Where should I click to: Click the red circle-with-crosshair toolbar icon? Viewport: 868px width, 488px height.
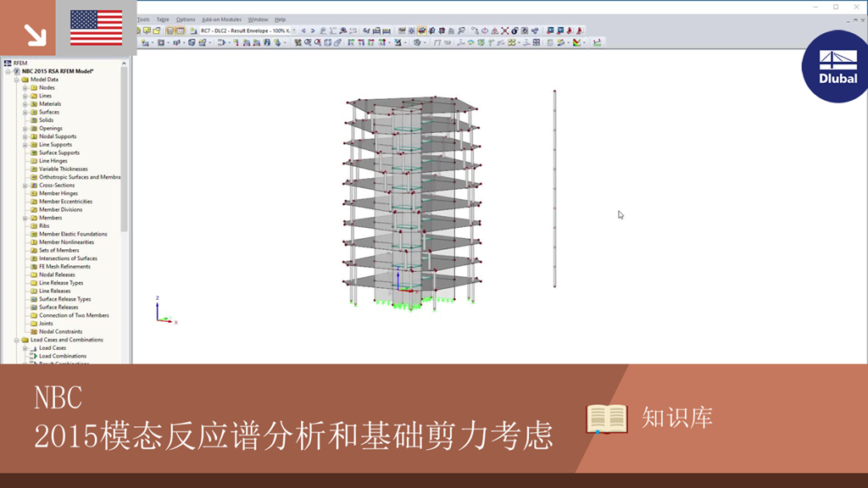[485, 30]
